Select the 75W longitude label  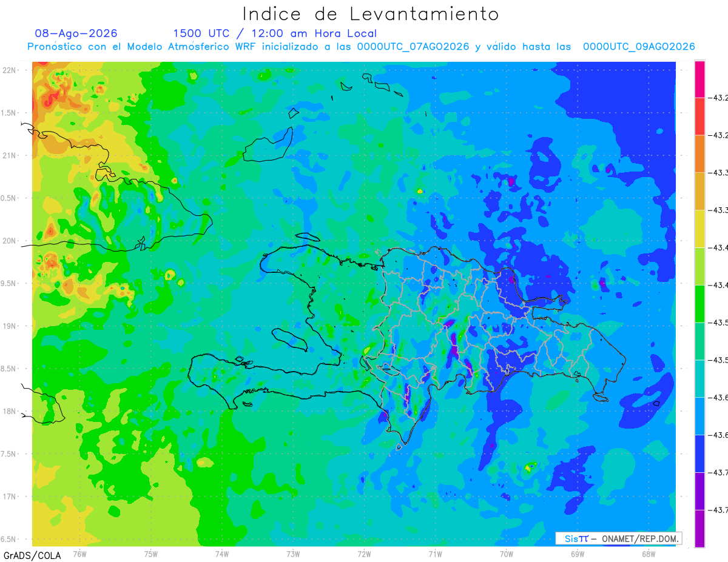pyautogui.click(x=151, y=554)
